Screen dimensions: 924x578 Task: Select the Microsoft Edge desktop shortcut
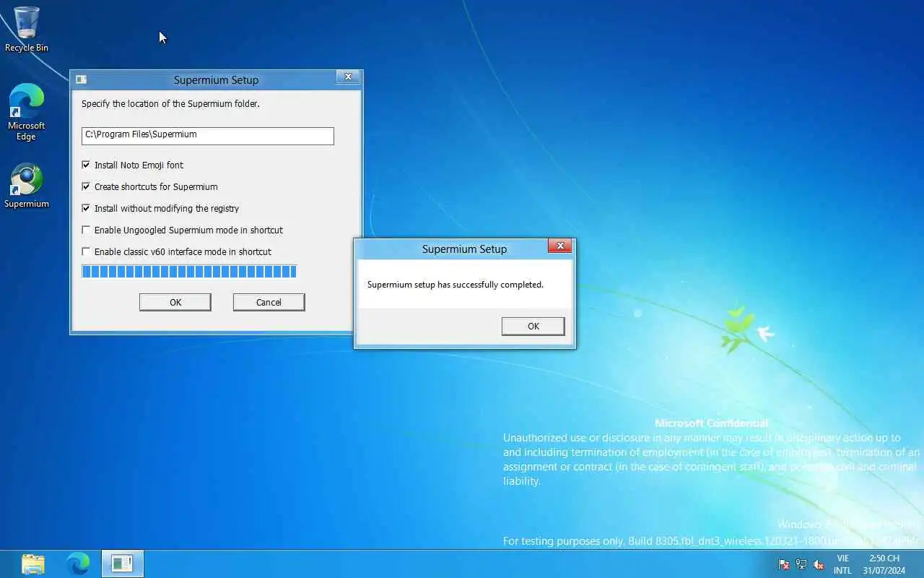pos(27,112)
